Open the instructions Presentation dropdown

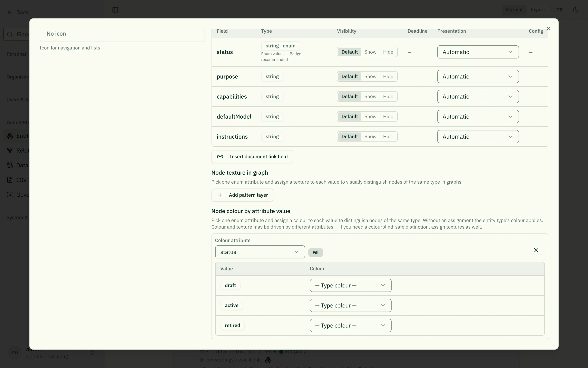(478, 137)
